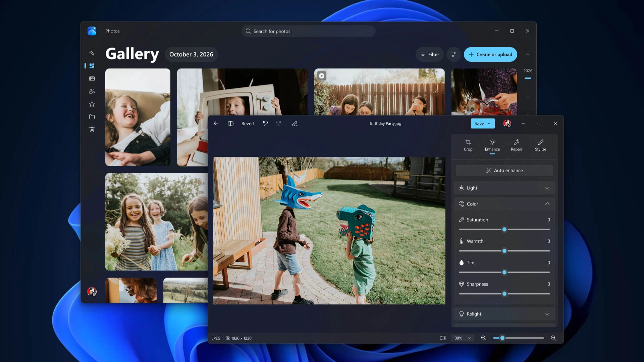Click the profile picture in the editor title bar
This screenshot has height=362, width=644.
pos(507,123)
